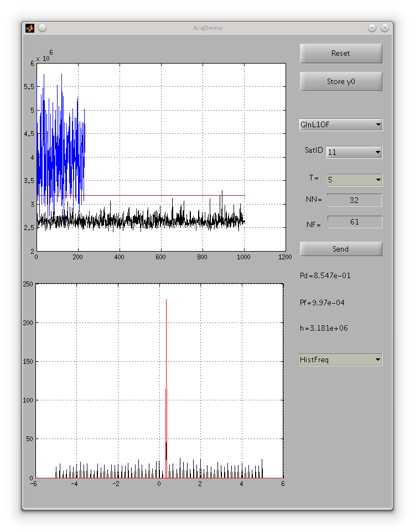Open the T= dropdown showing 5
Viewport: 415px width, 532px height.
[x=354, y=180]
